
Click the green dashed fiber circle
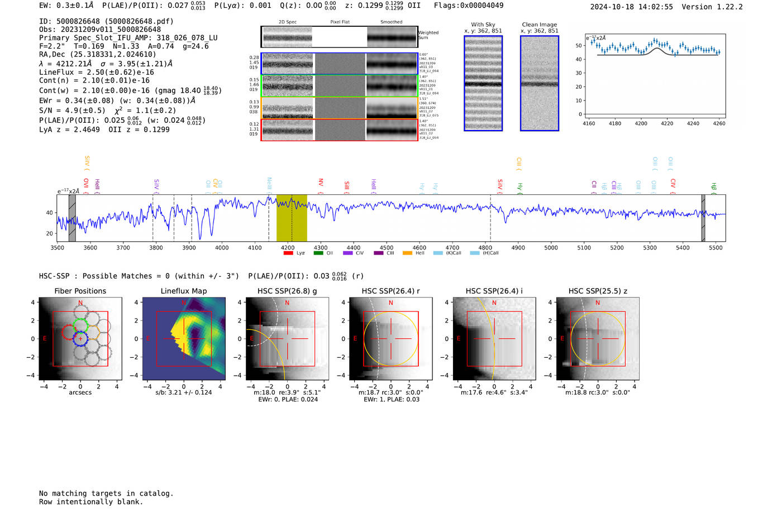(80, 325)
